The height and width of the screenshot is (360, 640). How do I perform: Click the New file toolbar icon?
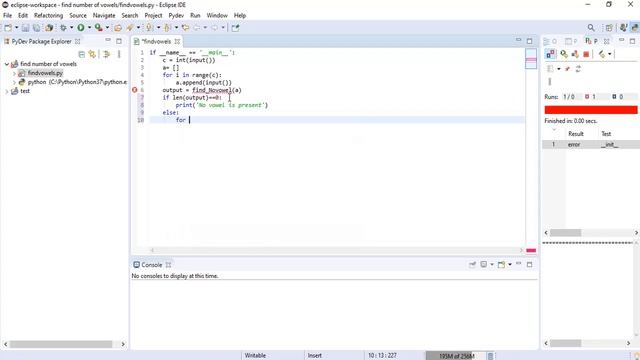click(x=8, y=28)
